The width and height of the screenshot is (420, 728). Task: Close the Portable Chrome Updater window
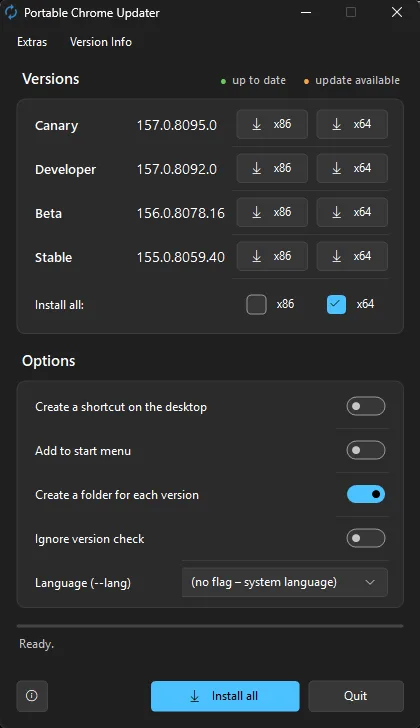[x=397, y=13]
